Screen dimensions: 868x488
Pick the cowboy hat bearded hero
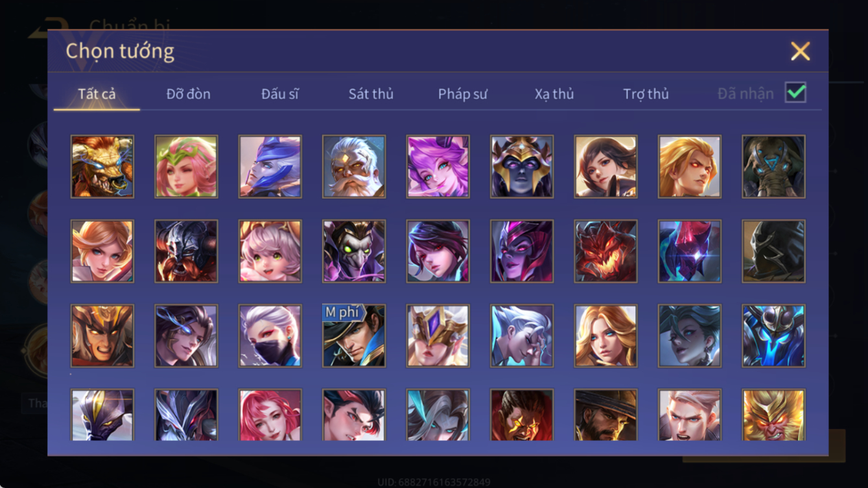pos(605,415)
